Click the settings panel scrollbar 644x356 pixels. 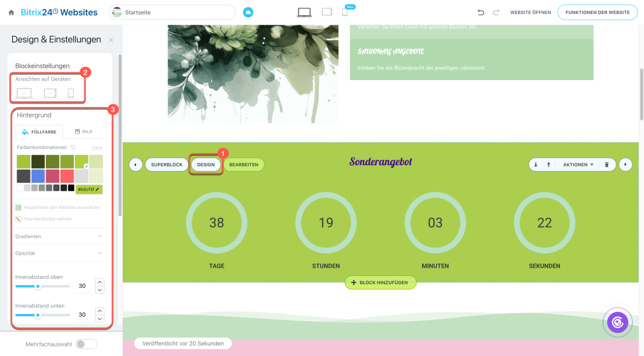click(120, 135)
